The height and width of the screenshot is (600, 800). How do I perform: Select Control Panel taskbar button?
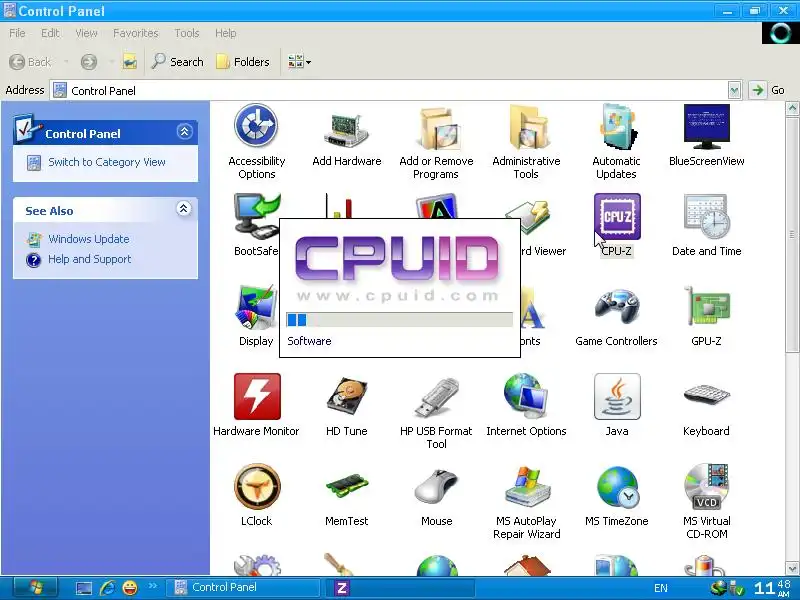pos(244,588)
